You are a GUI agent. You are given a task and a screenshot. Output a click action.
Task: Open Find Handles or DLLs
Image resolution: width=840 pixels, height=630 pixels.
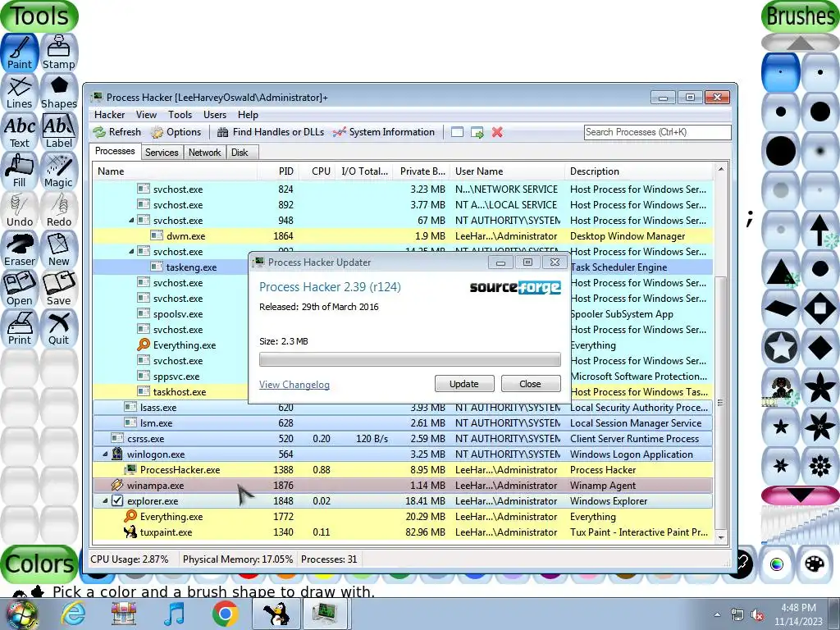[x=271, y=132]
